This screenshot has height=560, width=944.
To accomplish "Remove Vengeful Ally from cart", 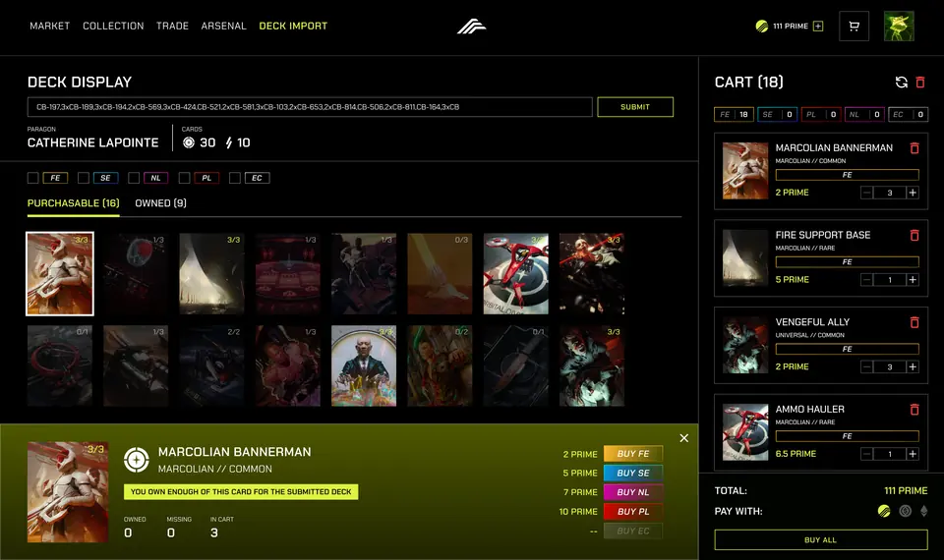I will pos(914,322).
